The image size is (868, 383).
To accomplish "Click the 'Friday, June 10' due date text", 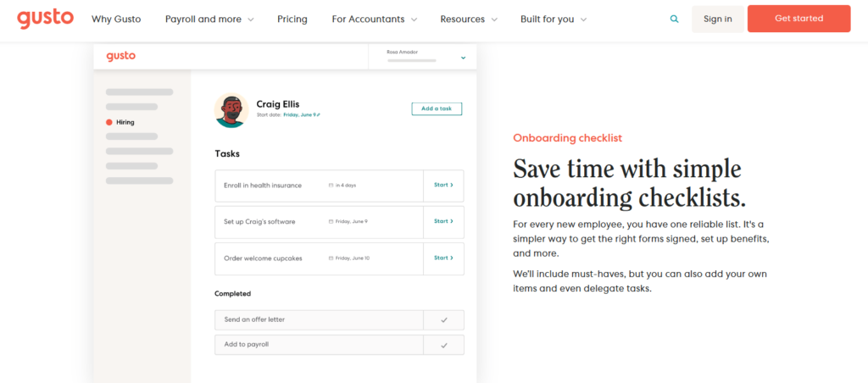I will tap(353, 258).
